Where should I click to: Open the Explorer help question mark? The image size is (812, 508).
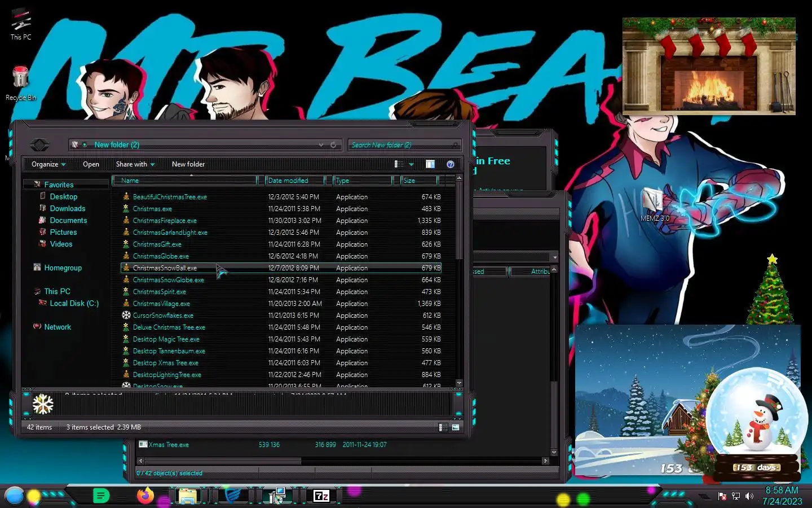[x=451, y=164]
